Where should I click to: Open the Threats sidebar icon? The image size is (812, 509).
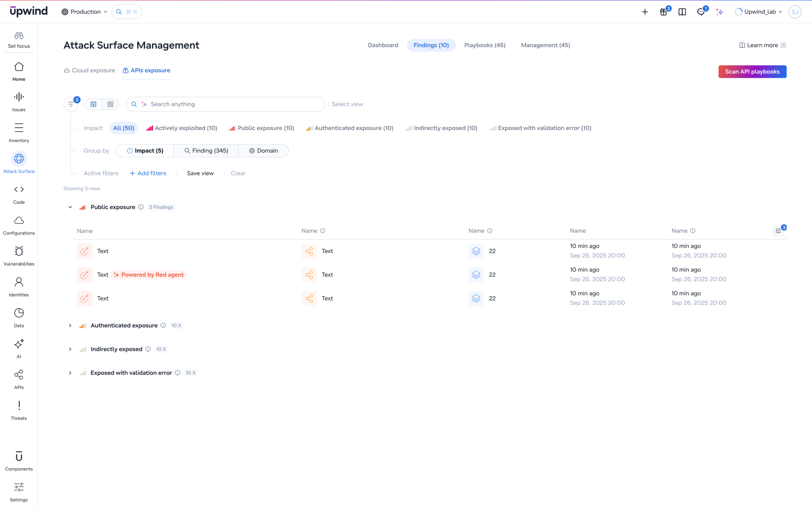click(19, 406)
